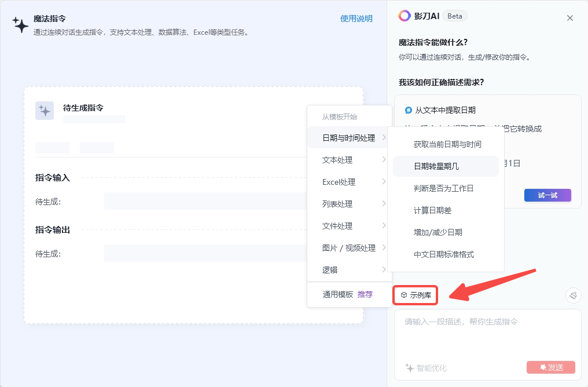Screen dimensions: 588x387
Task: Click the description input text box
Action: pyautogui.click(x=487, y=336)
